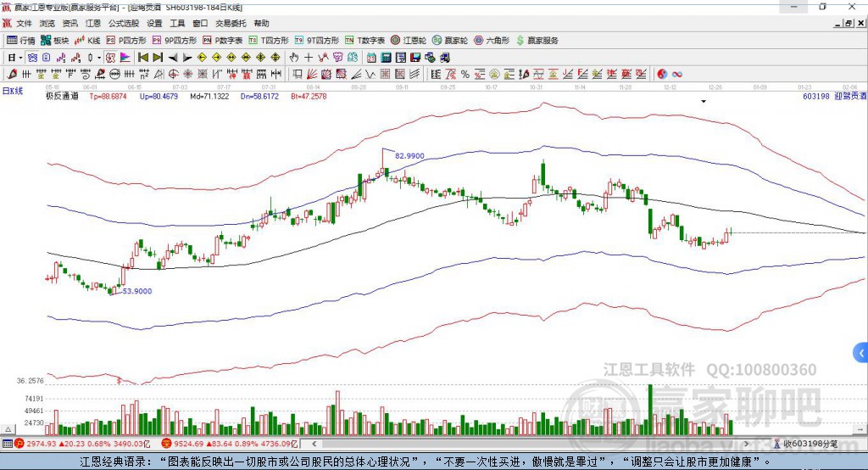This screenshot has height=470, width=868.
Task: Click the red-blue yin-yang icon
Action: coord(662,74)
